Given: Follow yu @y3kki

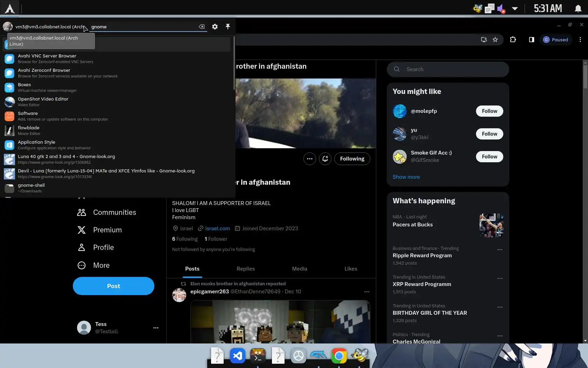Looking at the screenshot, I should [489, 134].
